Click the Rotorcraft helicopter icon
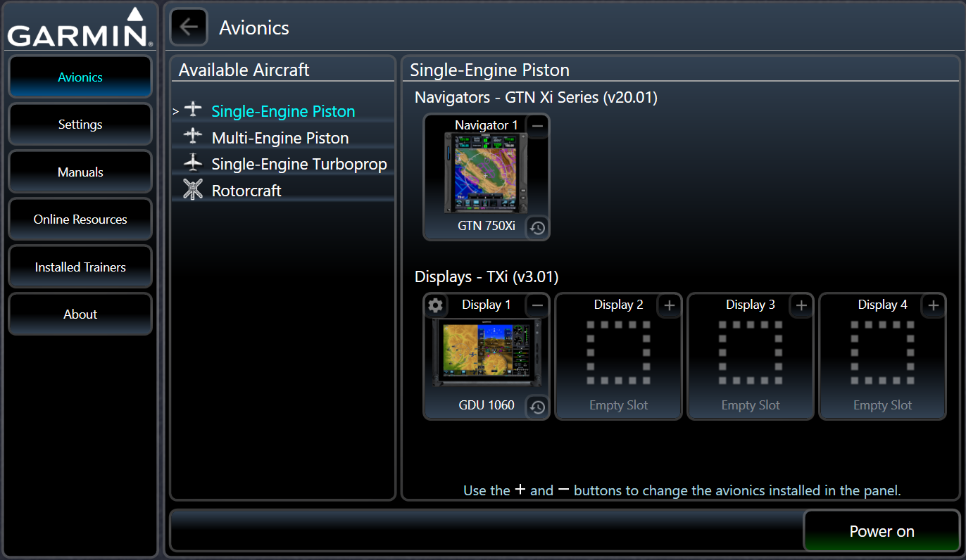The image size is (966, 560). click(193, 190)
